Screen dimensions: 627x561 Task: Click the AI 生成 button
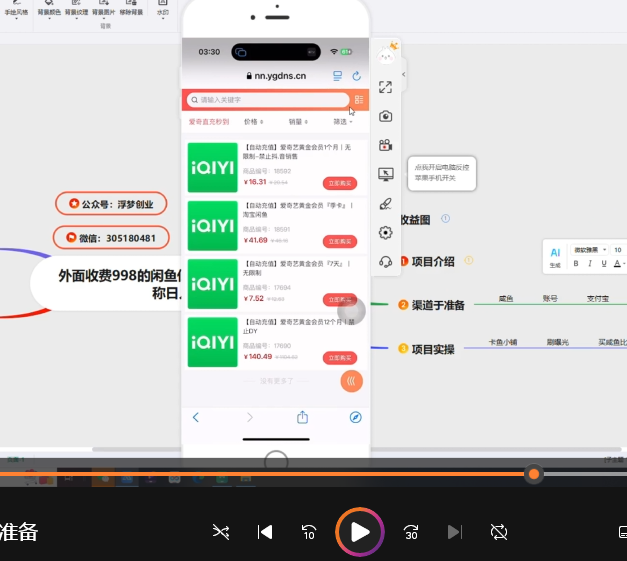pos(555,257)
